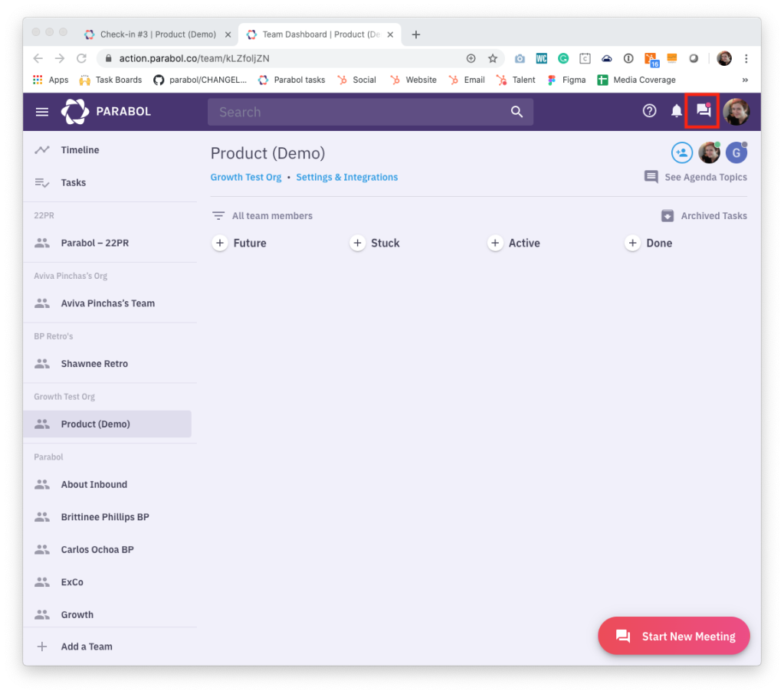This screenshot has width=784, height=694.
Task: Switch to Team Dashboard browser tab
Action: (320, 34)
